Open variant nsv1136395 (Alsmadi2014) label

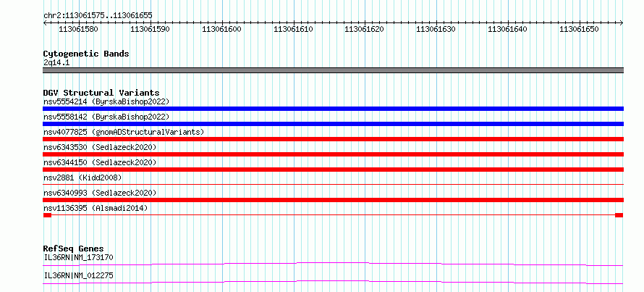pyautogui.click(x=96, y=208)
